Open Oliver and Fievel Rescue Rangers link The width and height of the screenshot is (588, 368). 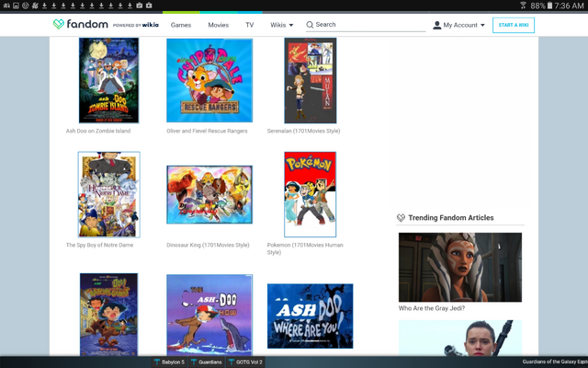coord(207,131)
